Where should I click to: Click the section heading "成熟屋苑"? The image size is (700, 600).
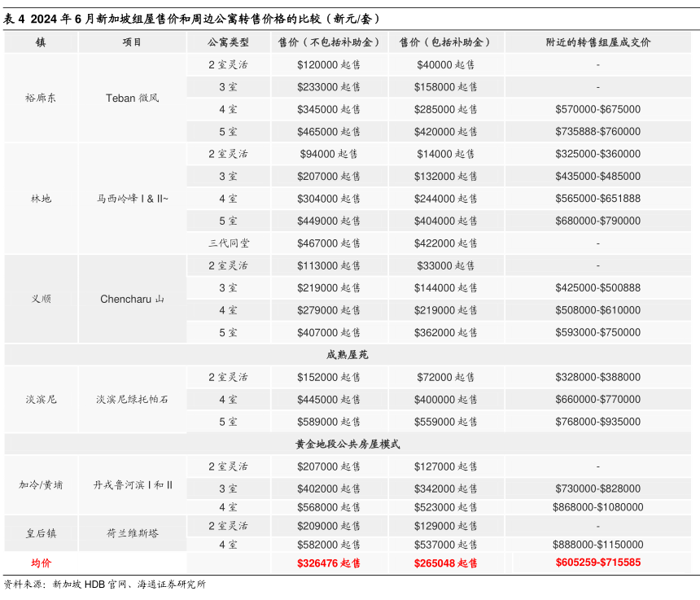[x=348, y=355]
